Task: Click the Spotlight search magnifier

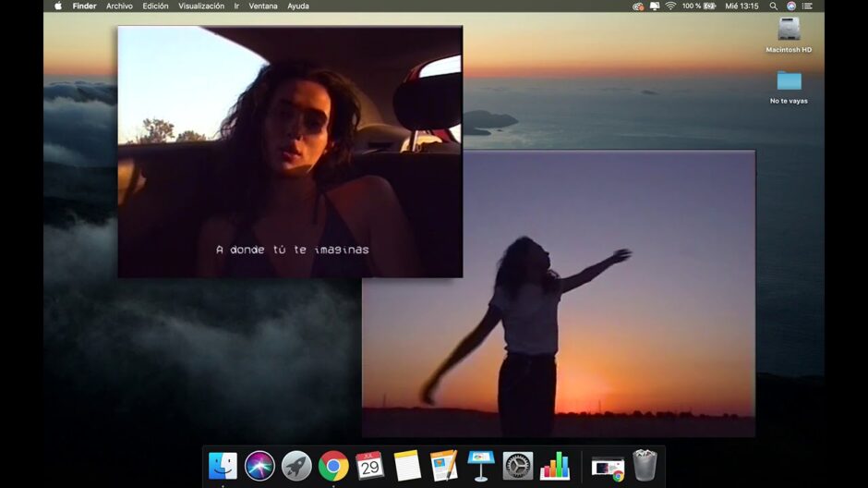Action: [x=774, y=6]
